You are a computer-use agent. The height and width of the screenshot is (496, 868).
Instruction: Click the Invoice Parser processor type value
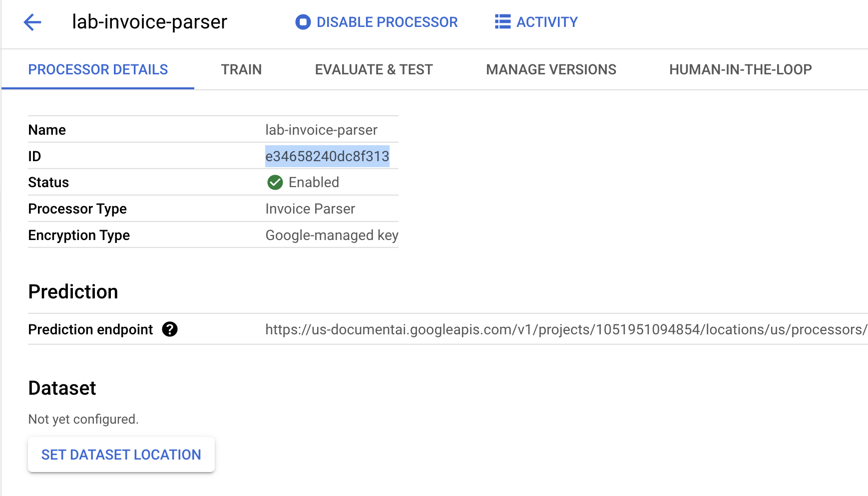tap(310, 209)
